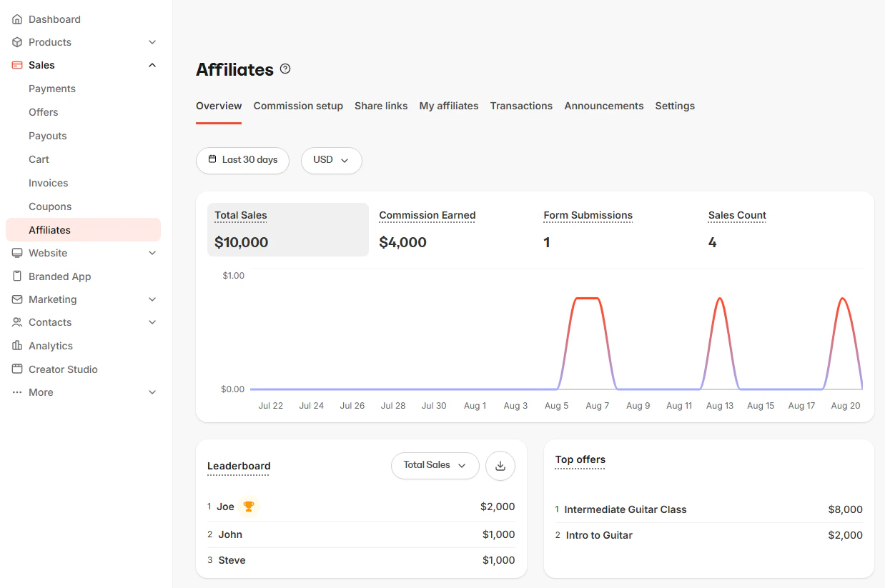Image resolution: width=885 pixels, height=588 pixels.
Task: Click the Website monitor icon
Action: point(16,253)
